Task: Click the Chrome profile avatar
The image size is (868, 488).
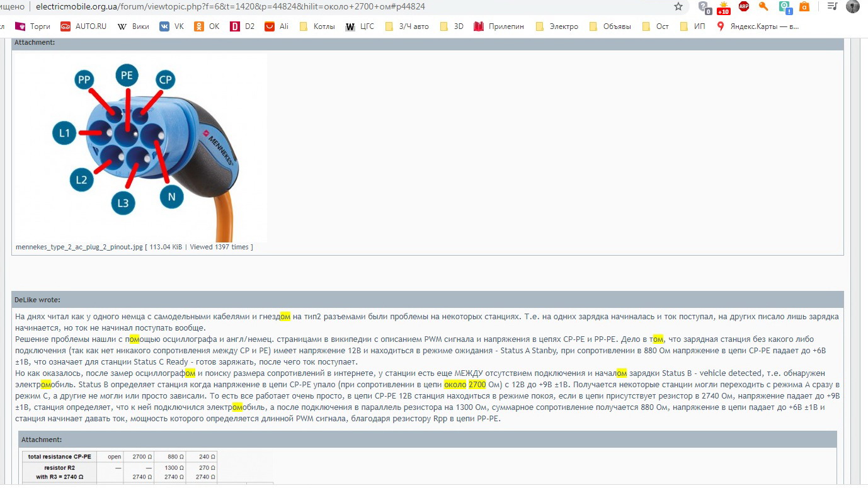Action: pos(853,7)
